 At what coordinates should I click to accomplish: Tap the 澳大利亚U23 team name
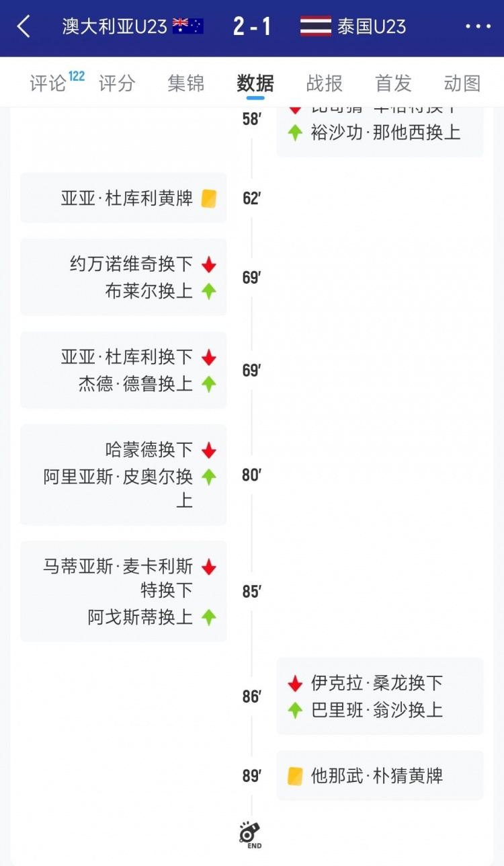coord(114,27)
